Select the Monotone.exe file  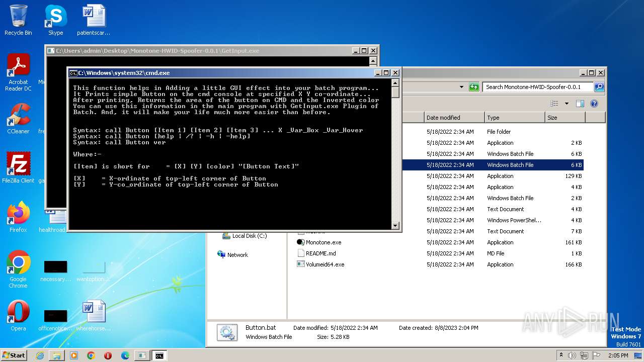click(x=319, y=242)
